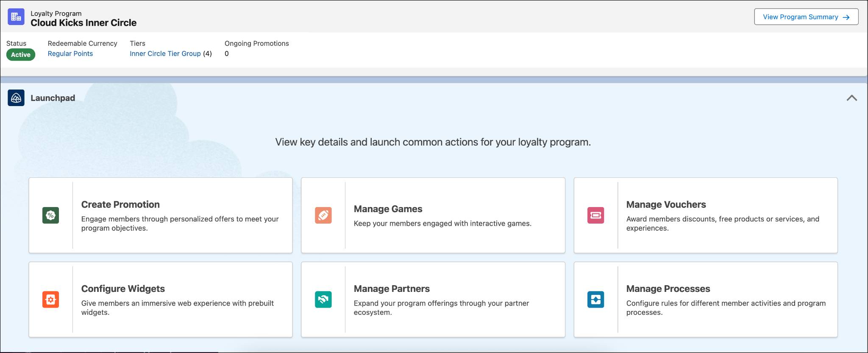Select the Manage Partners card title
The image size is (868, 353).
click(392, 289)
